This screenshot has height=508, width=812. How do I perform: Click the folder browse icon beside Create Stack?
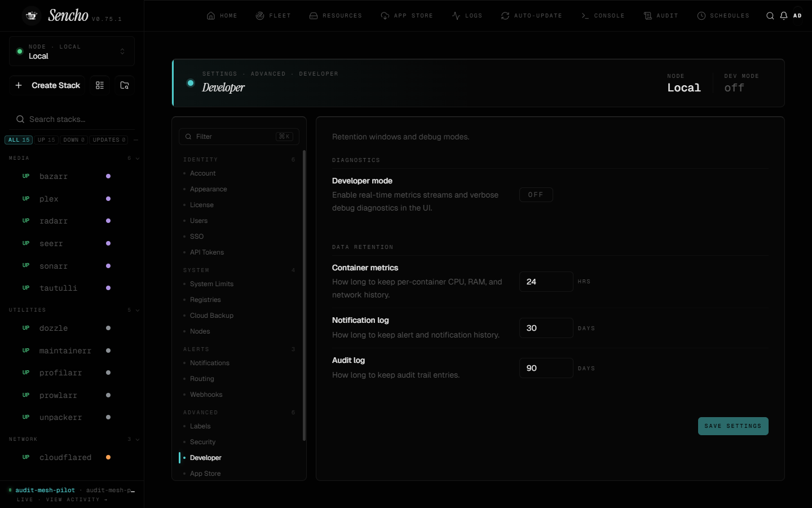[x=125, y=85]
